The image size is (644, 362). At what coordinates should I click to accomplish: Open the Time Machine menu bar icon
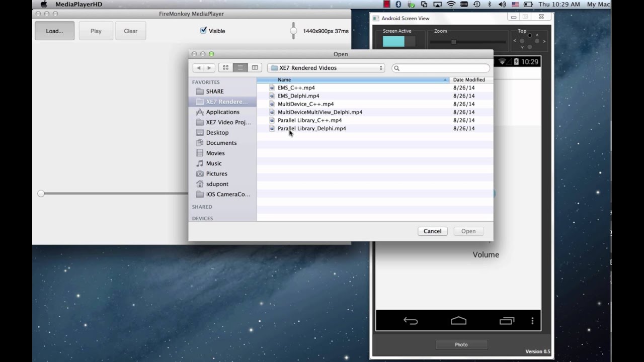pyautogui.click(x=476, y=4)
